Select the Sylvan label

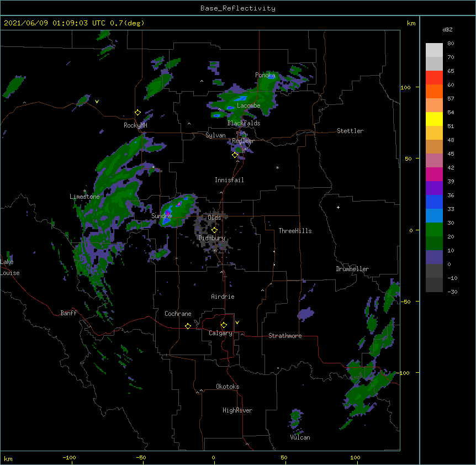click(215, 135)
